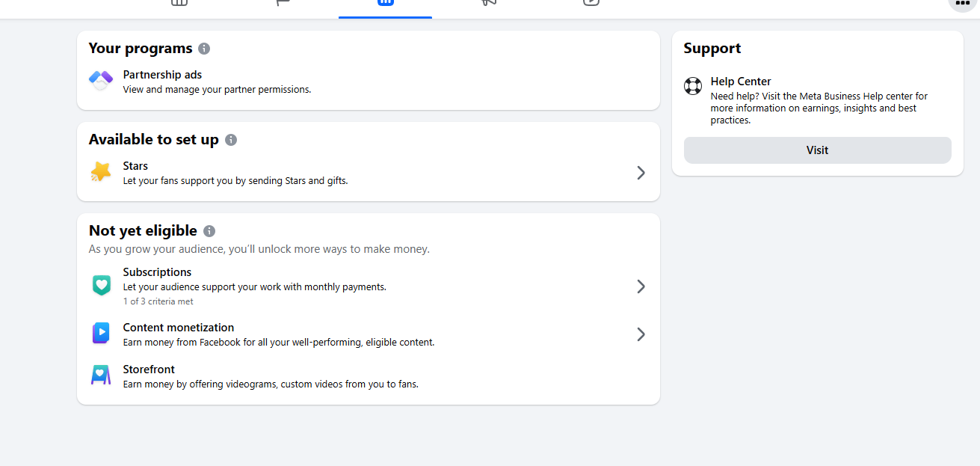Viewport: 980px width, 466px height.
Task: Click the Partnership ads handshake icon
Action: click(x=101, y=80)
